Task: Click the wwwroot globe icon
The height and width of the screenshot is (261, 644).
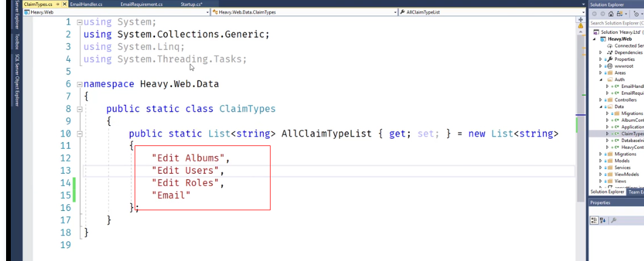Action: tap(610, 66)
